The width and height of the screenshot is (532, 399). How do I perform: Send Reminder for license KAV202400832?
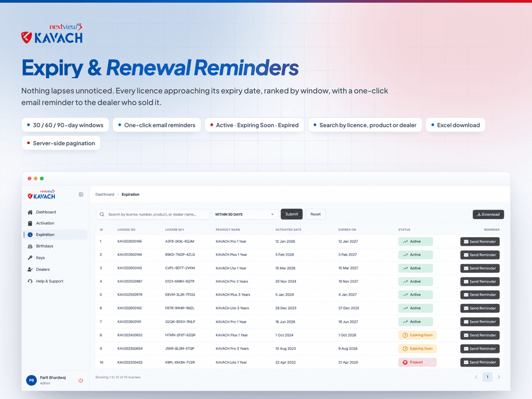coord(480,335)
